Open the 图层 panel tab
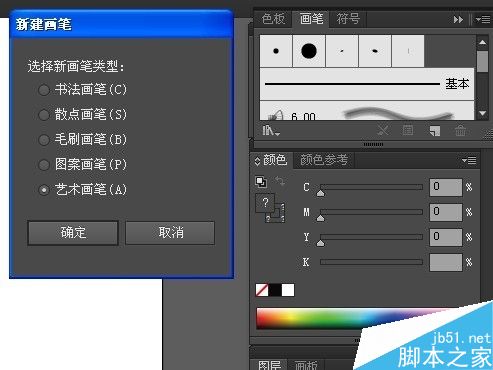The width and height of the screenshot is (493, 370). (269, 365)
